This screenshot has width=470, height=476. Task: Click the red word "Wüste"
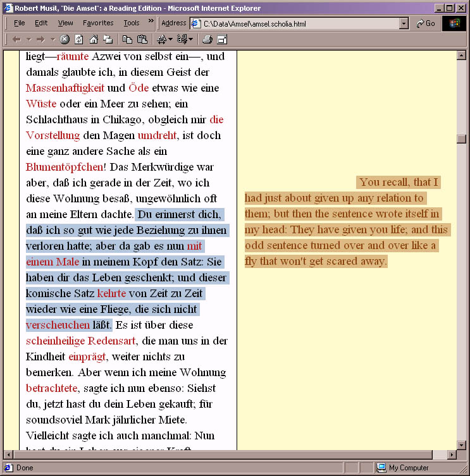[x=41, y=104]
